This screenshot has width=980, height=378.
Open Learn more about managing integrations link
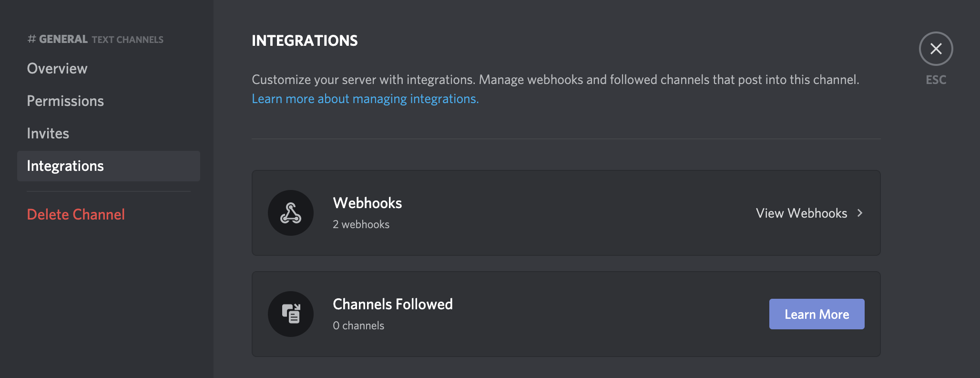365,99
